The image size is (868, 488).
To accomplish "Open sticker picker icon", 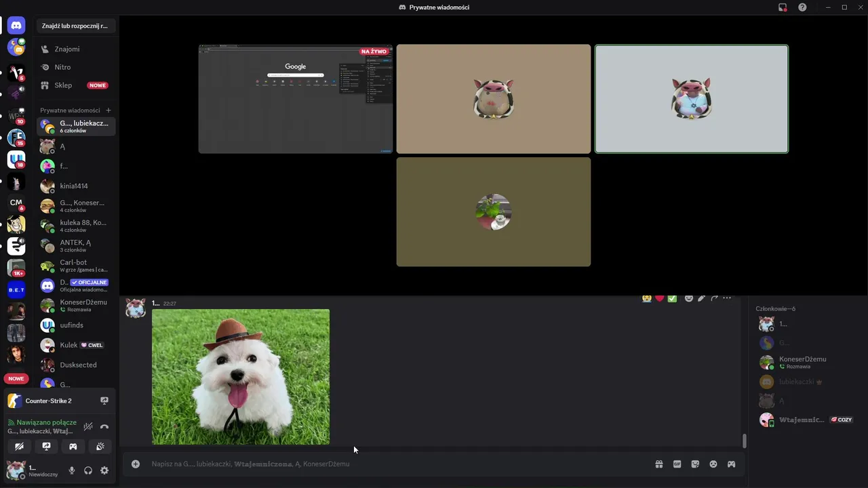I will click(695, 464).
